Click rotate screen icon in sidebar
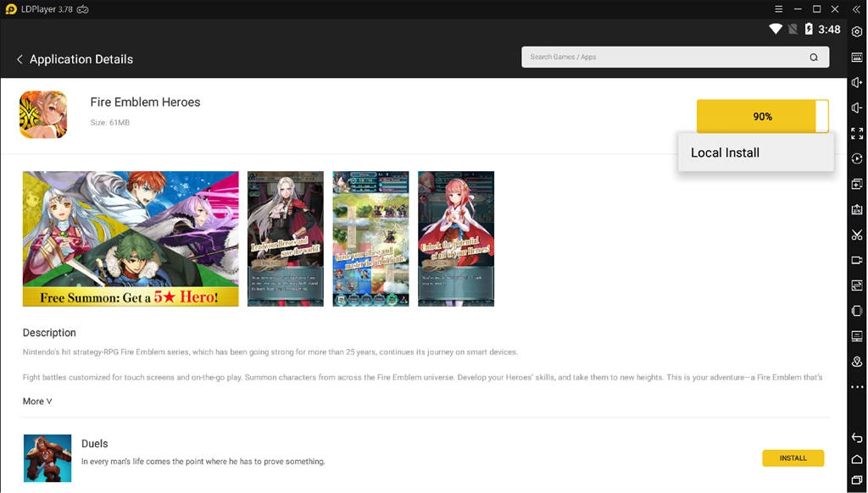 point(857,311)
